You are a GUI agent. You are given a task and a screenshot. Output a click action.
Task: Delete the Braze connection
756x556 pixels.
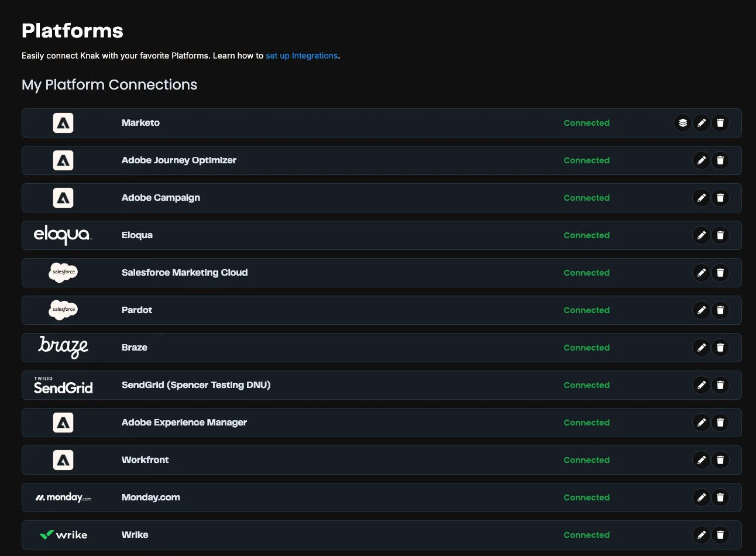coord(720,347)
